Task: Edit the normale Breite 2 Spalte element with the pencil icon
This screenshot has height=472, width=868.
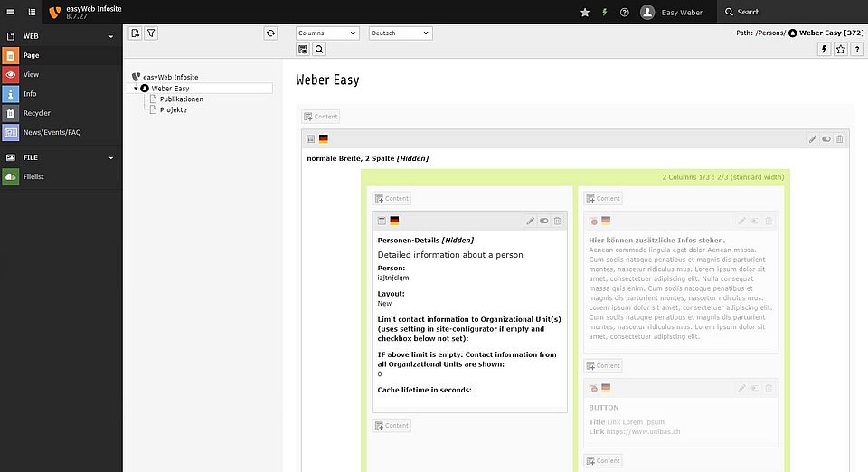Action: [x=812, y=139]
